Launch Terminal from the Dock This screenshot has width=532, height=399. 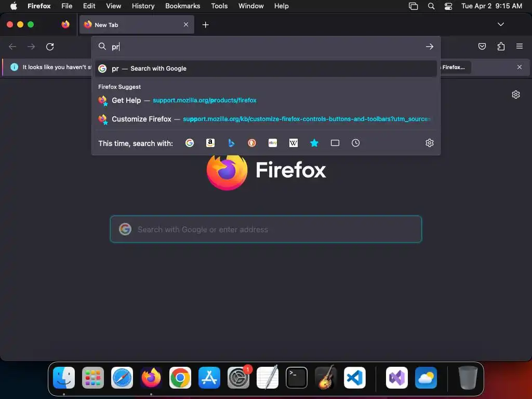coord(297,378)
